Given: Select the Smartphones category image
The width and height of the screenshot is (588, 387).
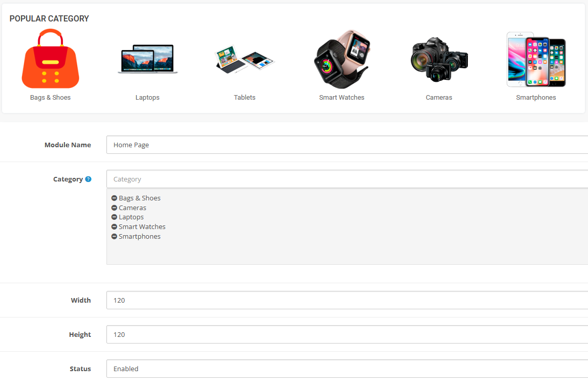Looking at the screenshot, I should pyautogui.click(x=536, y=59).
